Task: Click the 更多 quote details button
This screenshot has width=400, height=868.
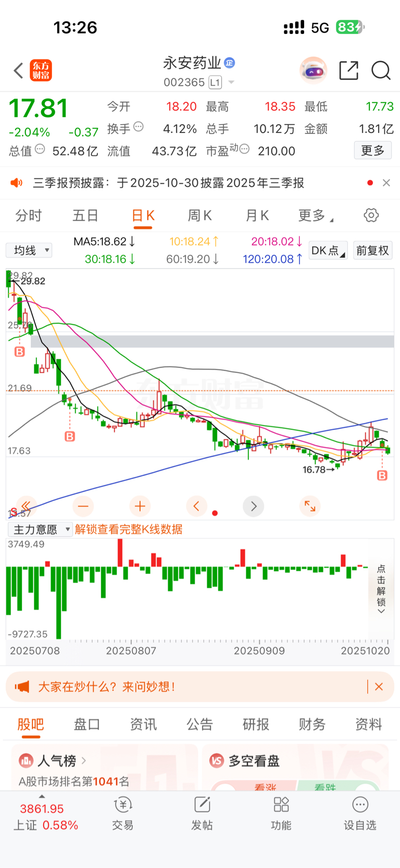Action: (373, 151)
